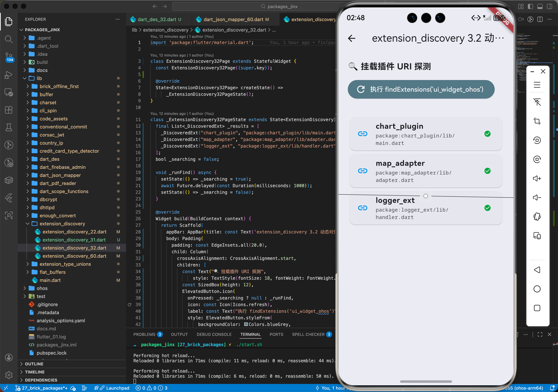Image resolution: width=558 pixels, height=392 pixels.
Task: Toggle the primary sidebar layout icon
Action: pyautogui.click(x=530, y=7)
